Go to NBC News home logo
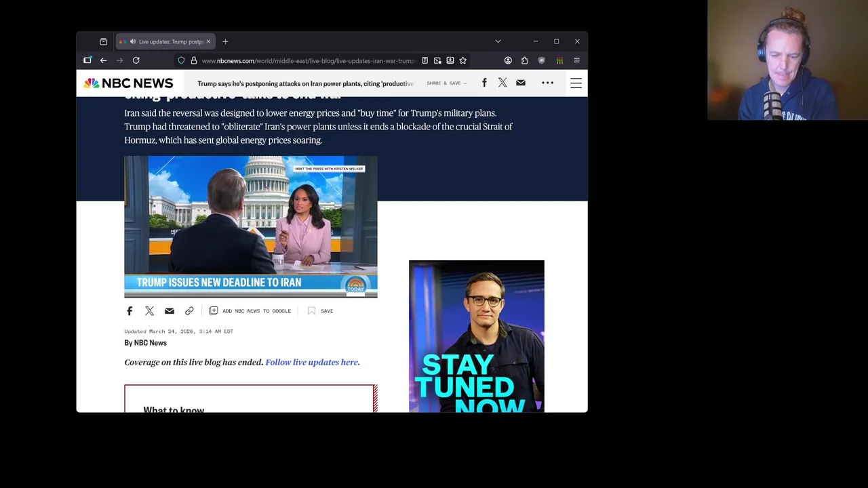The image size is (868, 488). coord(128,83)
